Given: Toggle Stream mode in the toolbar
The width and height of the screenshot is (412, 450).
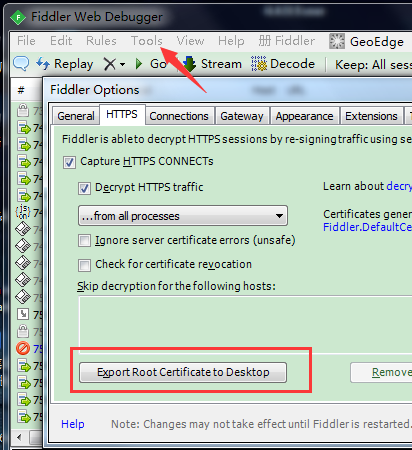Looking at the screenshot, I should pos(212,64).
